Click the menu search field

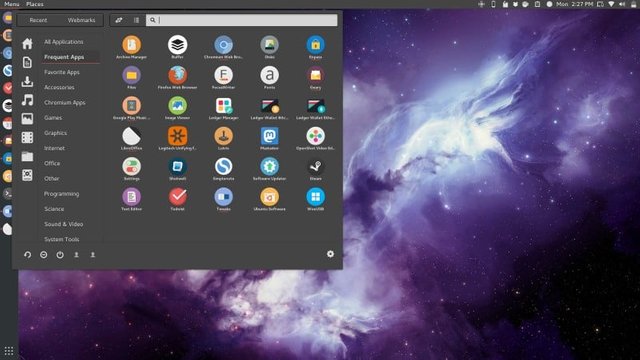tap(242, 20)
